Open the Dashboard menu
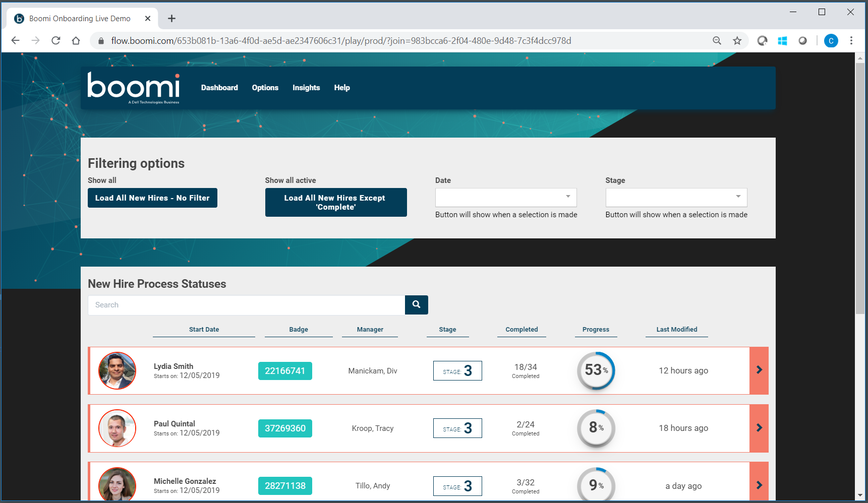The width and height of the screenshot is (868, 503). (219, 88)
